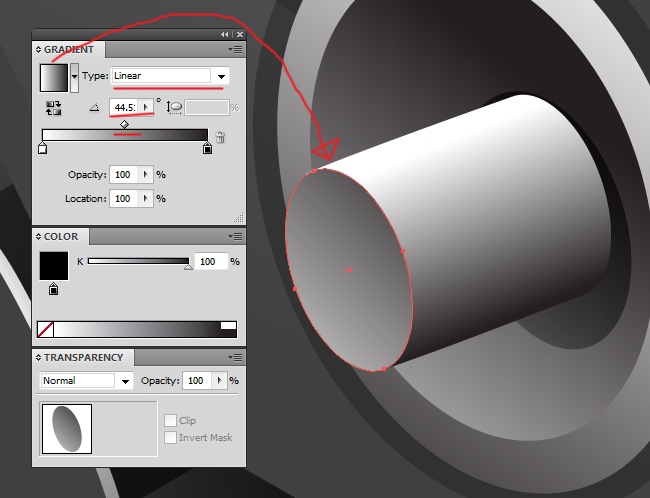Click the gradient angle value field
The image size is (650, 498).
[x=125, y=107]
